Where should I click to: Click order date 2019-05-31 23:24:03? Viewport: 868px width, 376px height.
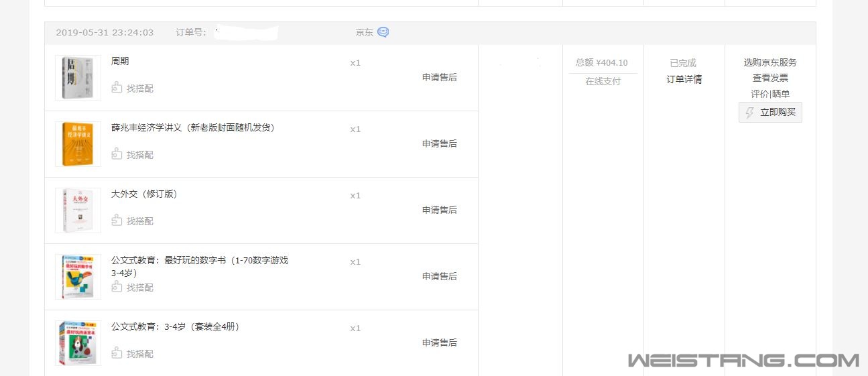click(105, 32)
